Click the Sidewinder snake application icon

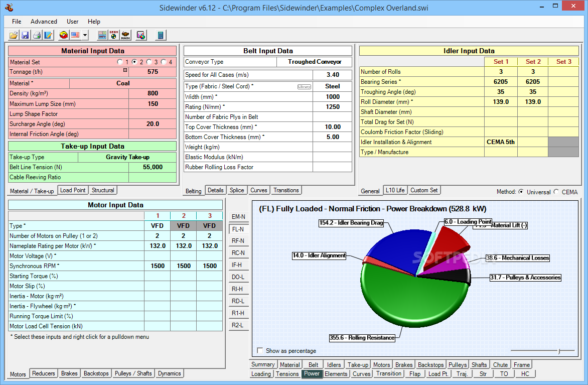pos(10,7)
